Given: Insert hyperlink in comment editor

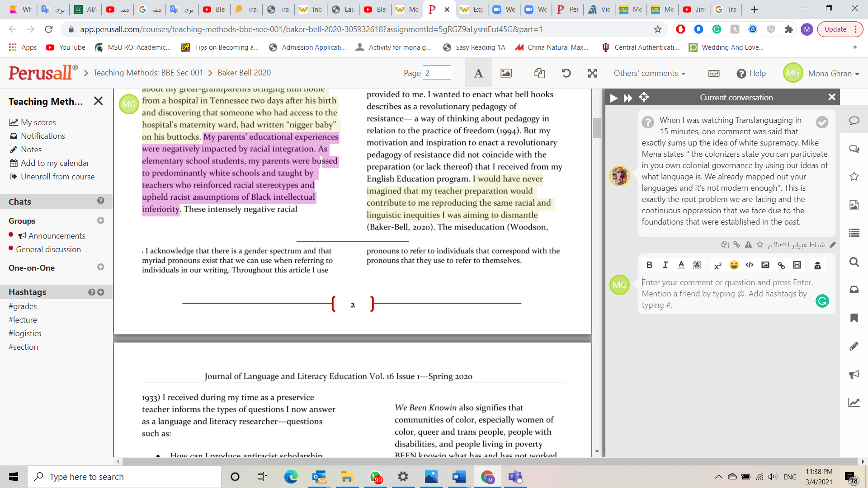Looking at the screenshot, I should (781, 265).
